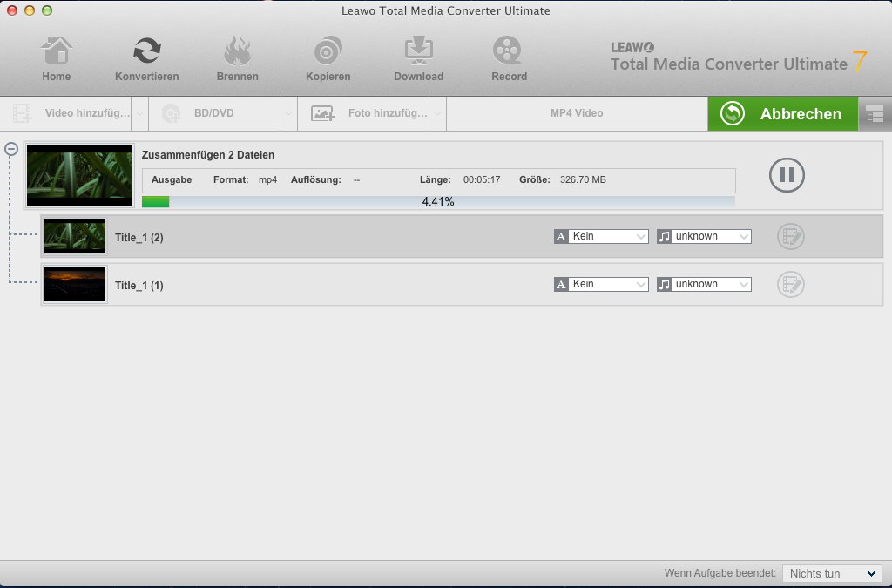
Task: Open subtitle dropdown for Title_1 (1)
Action: tap(601, 284)
